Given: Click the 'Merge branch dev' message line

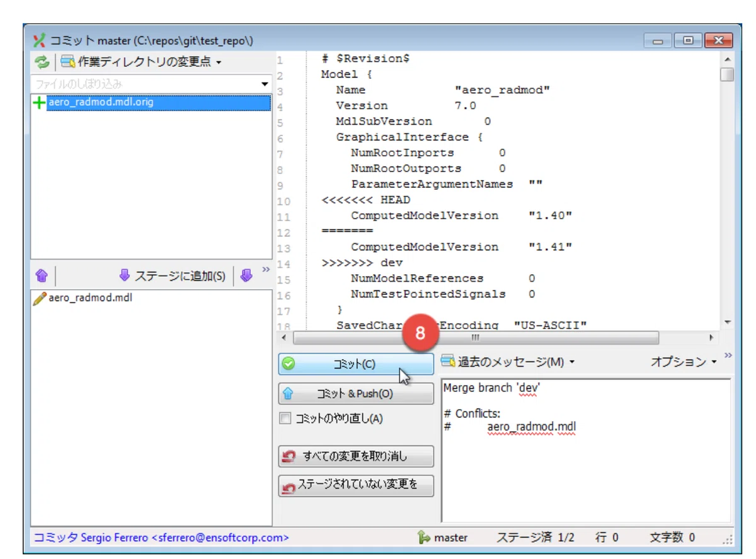Looking at the screenshot, I should [x=491, y=388].
